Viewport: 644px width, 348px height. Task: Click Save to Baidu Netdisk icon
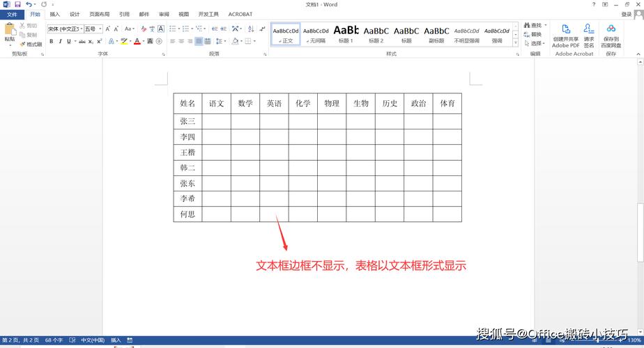point(611,35)
